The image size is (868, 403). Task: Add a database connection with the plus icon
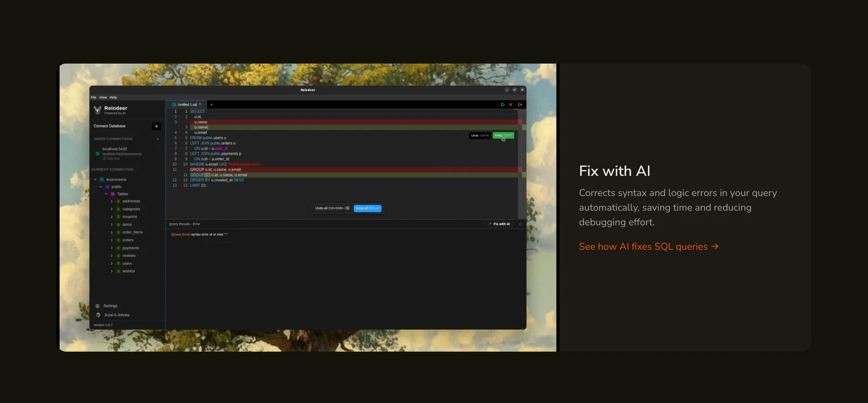pos(156,126)
